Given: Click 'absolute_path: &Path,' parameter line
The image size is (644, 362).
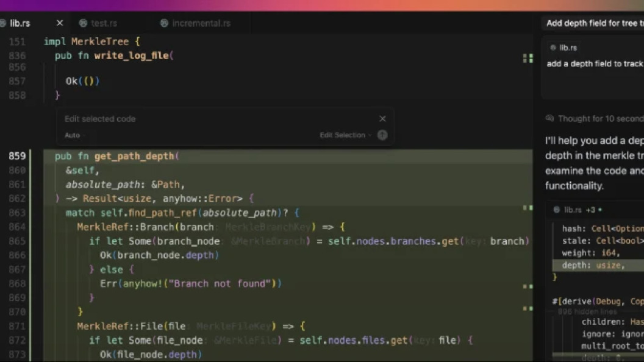Looking at the screenshot, I should pos(125,185).
